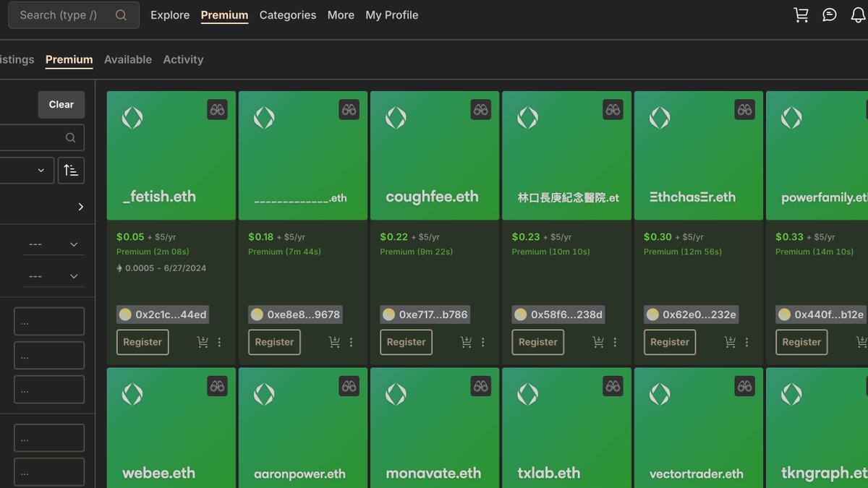
Task: Open the chat messages icon
Action: coord(830,15)
